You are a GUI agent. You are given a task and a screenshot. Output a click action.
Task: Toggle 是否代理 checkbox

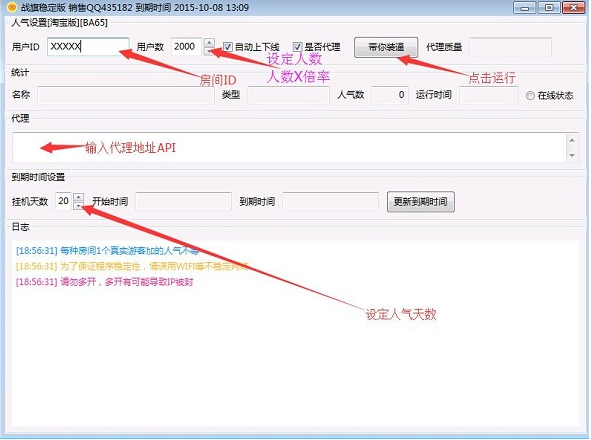coord(297,47)
